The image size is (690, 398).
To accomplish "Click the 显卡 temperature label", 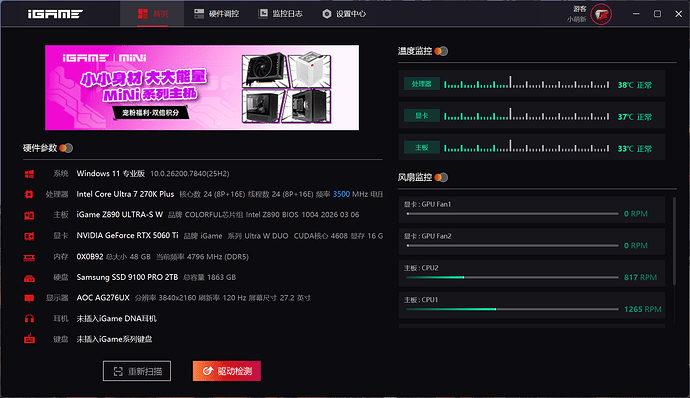I will click(422, 115).
